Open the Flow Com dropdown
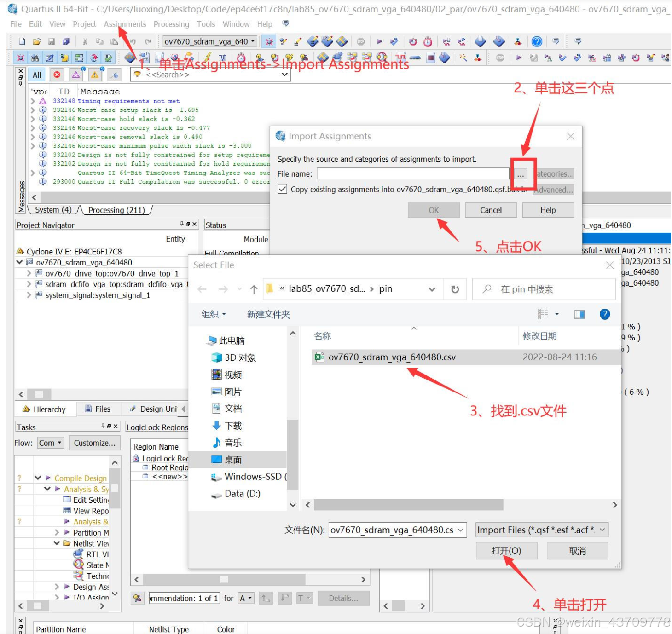This screenshot has width=672, height=634. [x=50, y=443]
